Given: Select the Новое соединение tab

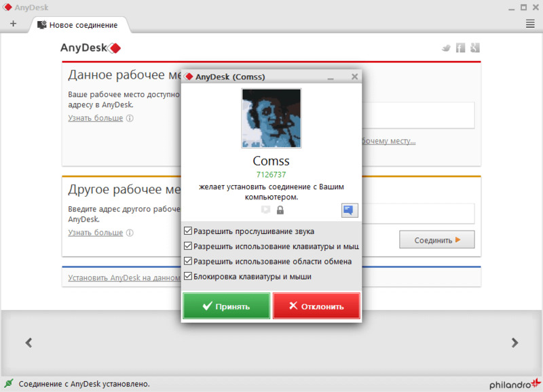Looking at the screenshot, I should coord(78,25).
